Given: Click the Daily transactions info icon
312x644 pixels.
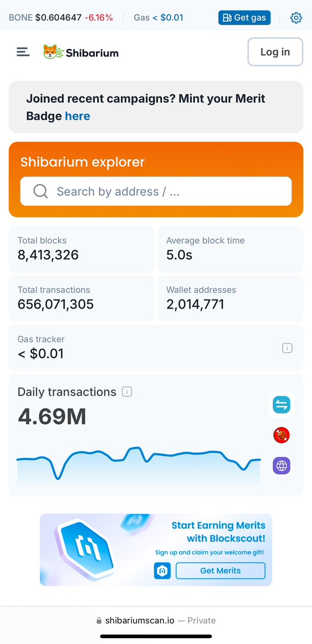Looking at the screenshot, I should [x=127, y=392].
